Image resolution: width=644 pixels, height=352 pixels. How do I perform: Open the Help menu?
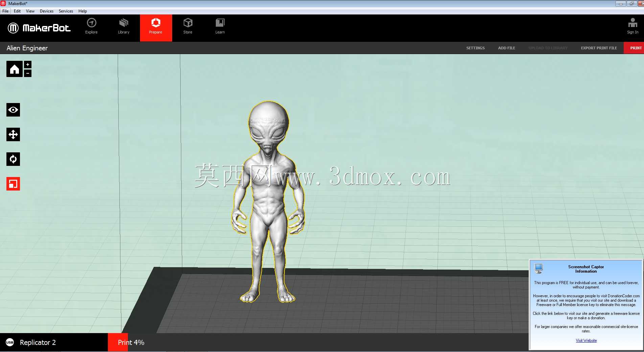pos(83,11)
